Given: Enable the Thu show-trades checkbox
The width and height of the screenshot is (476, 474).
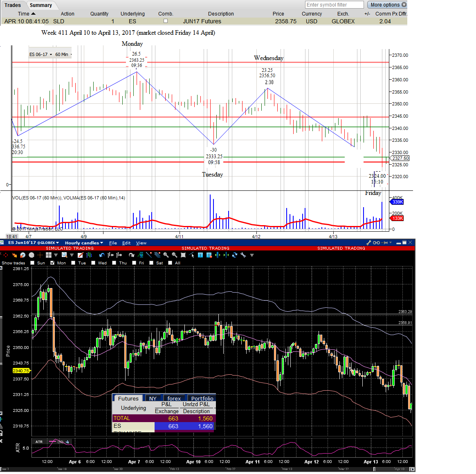Looking at the screenshot, I should click(114, 263).
